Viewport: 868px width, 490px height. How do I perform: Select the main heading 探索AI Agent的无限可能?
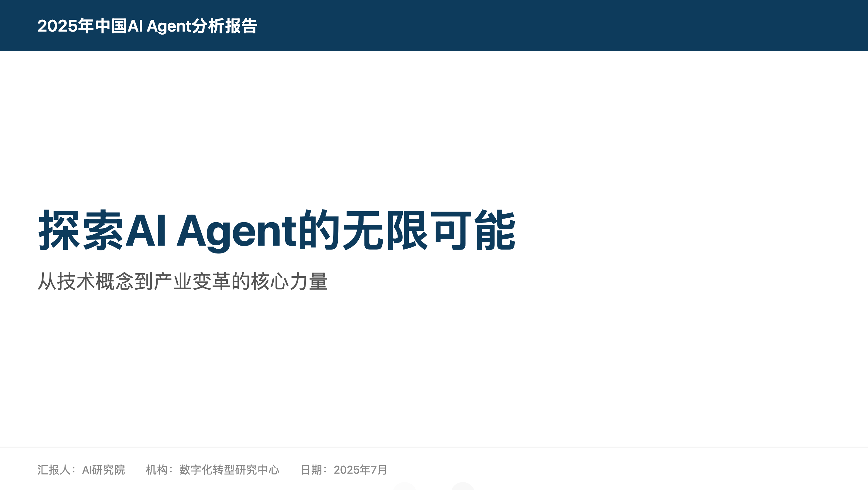[277, 230]
